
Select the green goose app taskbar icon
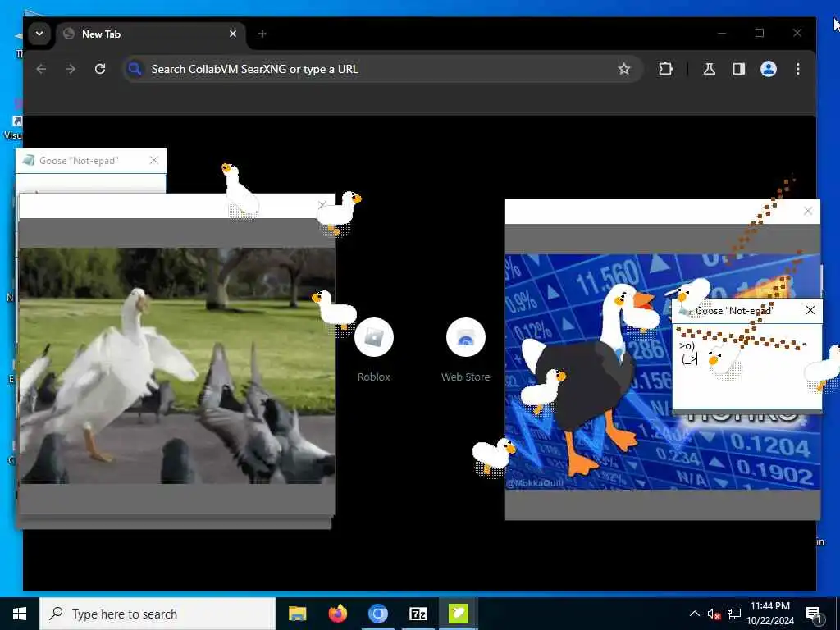[458, 614]
